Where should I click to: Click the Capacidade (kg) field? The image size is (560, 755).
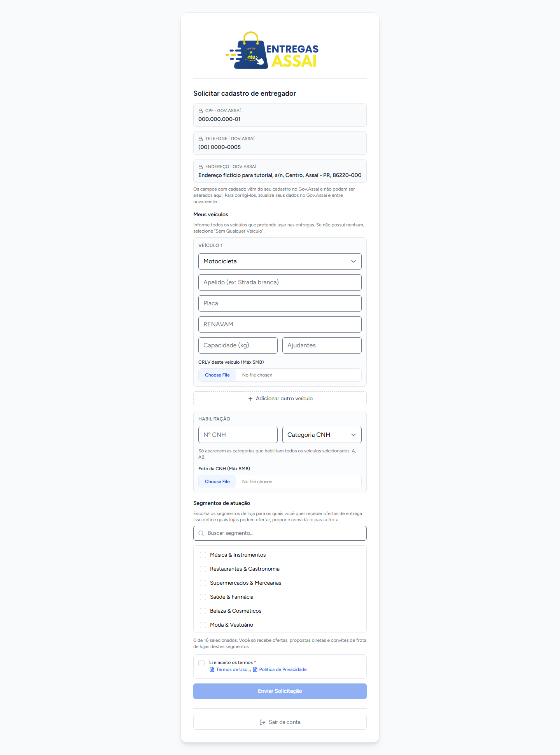(x=238, y=345)
